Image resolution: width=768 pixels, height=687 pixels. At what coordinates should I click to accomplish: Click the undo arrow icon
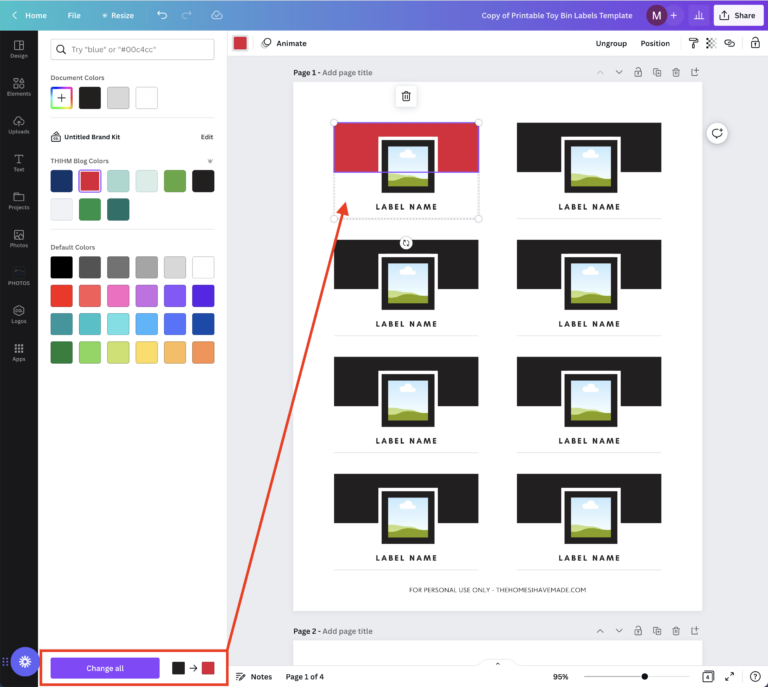(162, 15)
